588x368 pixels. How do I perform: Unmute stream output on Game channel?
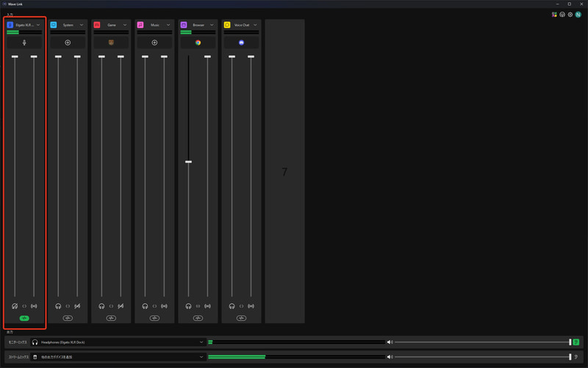point(121,306)
